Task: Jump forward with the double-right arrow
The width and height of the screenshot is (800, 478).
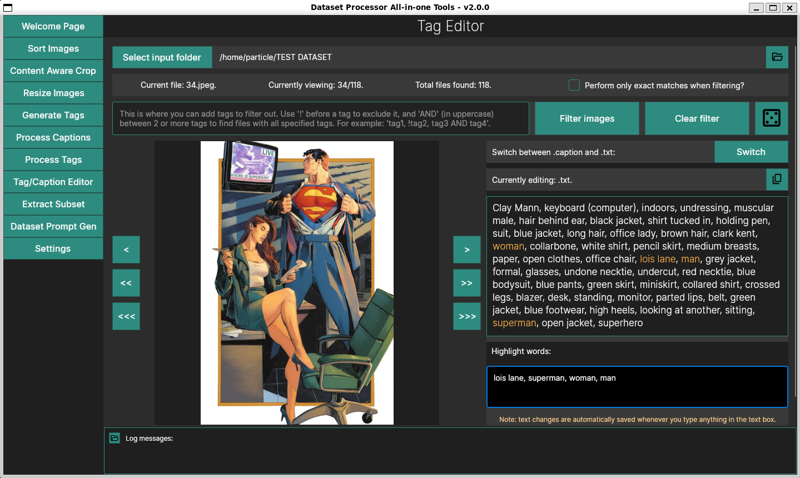Action: click(x=467, y=283)
